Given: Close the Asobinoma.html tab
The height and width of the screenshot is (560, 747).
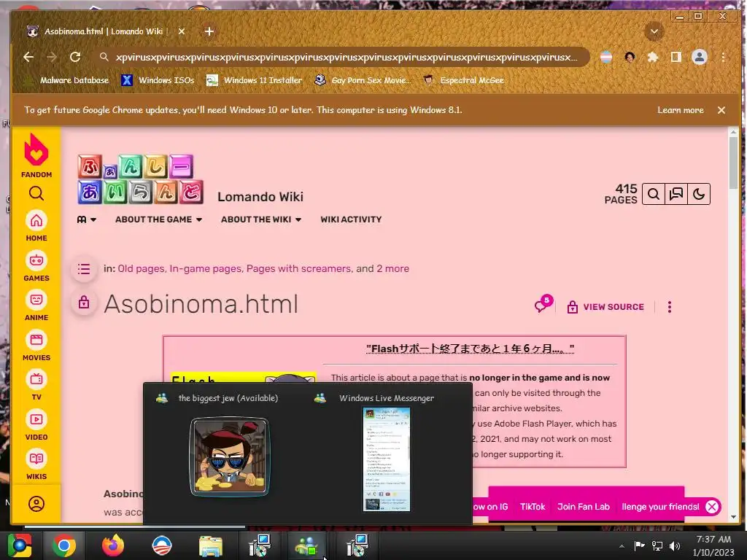Looking at the screenshot, I should pos(182,31).
